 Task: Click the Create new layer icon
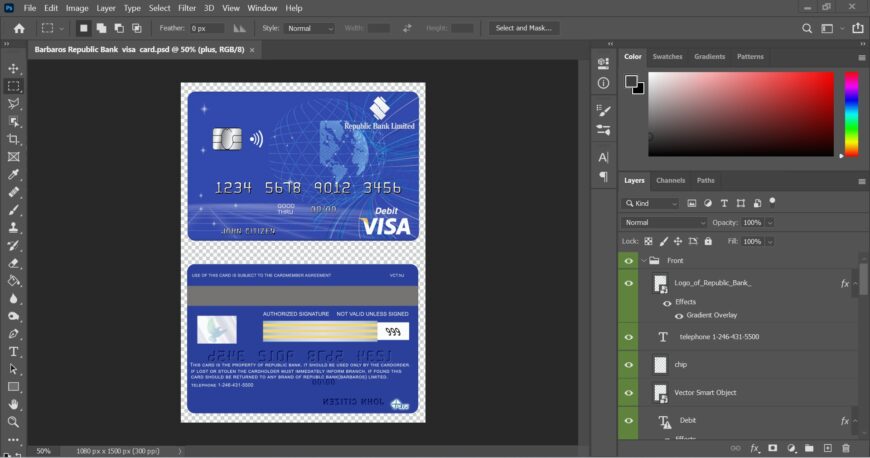(x=827, y=448)
